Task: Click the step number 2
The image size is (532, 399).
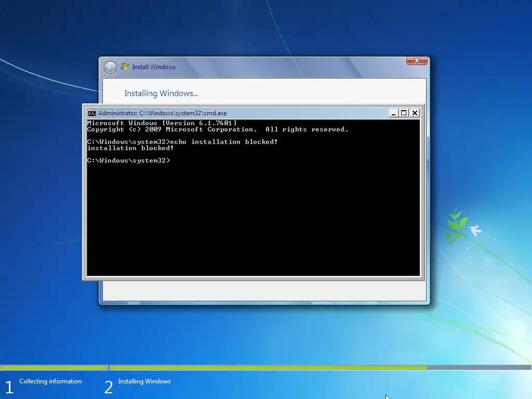Action: point(108,387)
